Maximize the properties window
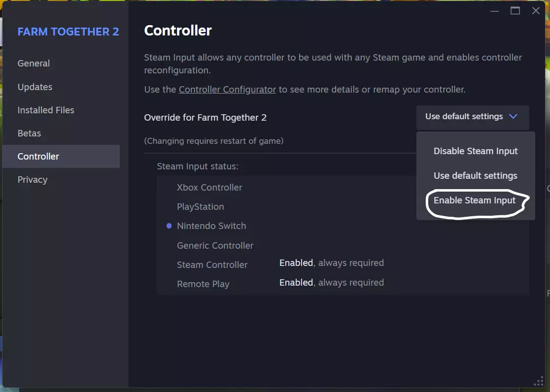550x392 pixels. click(515, 11)
